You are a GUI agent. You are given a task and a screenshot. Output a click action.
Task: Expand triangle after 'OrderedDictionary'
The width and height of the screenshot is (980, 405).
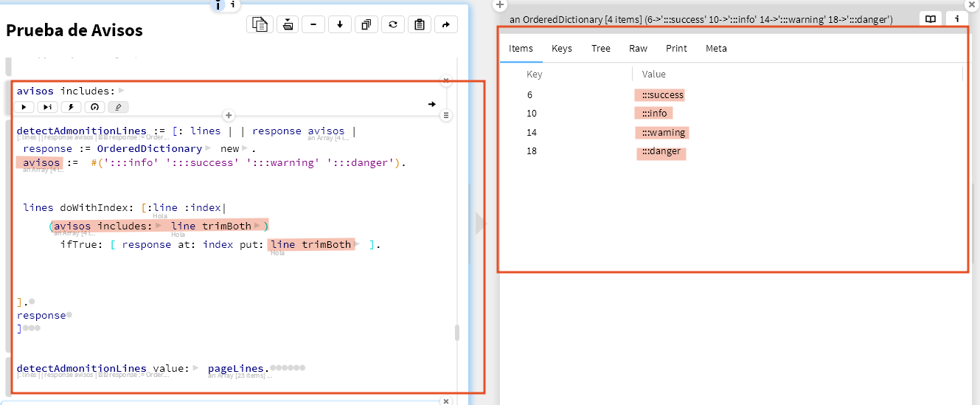click(x=208, y=148)
